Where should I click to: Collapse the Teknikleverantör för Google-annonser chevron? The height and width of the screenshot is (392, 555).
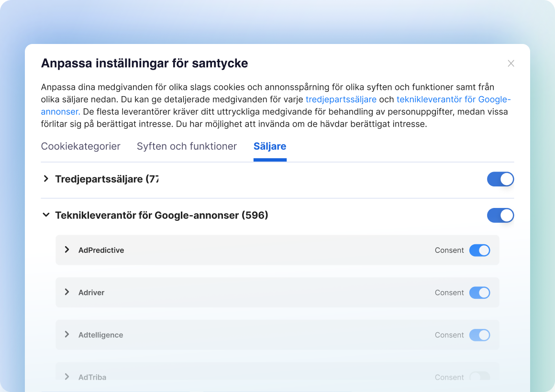46,215
